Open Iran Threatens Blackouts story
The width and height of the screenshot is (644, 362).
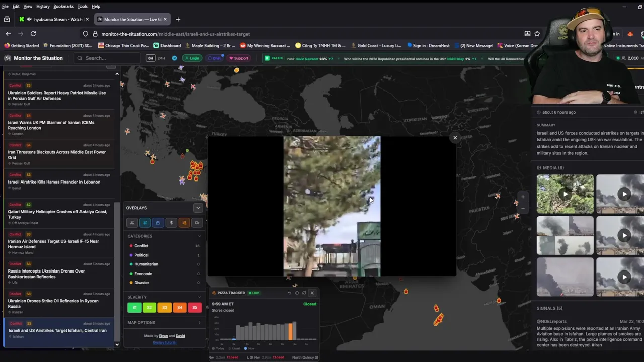(59, 154)
